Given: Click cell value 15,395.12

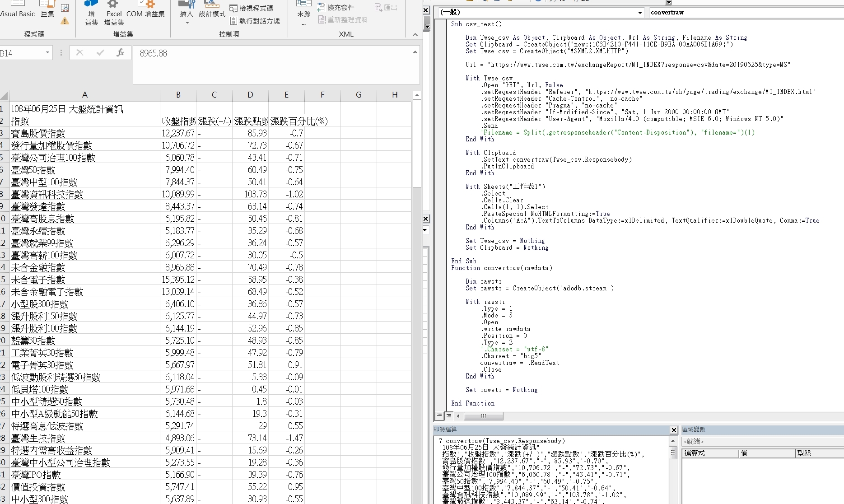Looking at the screenshot, I should 178,280.
